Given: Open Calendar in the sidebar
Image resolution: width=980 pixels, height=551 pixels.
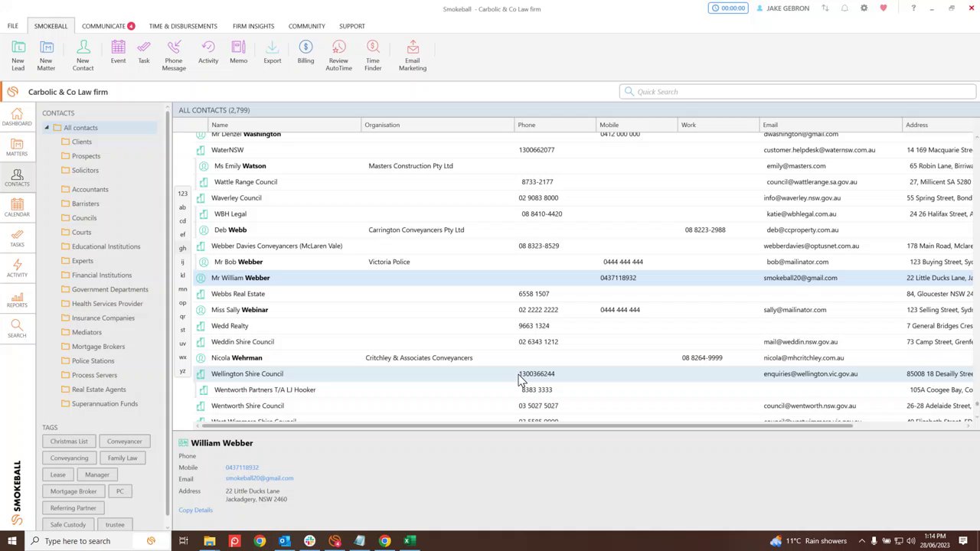Looking at the screenshot, I should (17, 208).
